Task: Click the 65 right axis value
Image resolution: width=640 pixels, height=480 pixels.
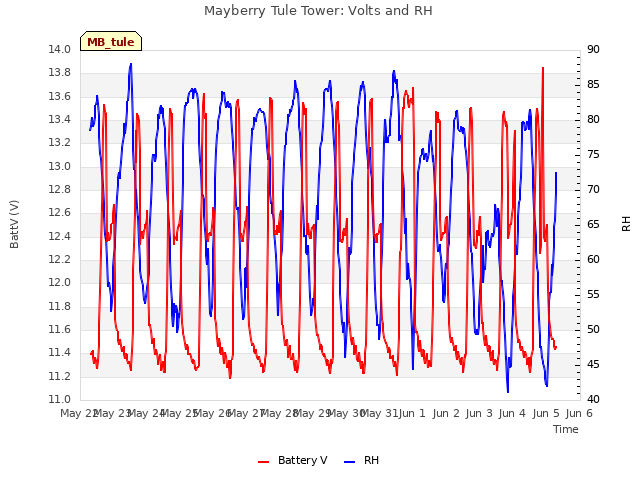Action: pos(593,224)
